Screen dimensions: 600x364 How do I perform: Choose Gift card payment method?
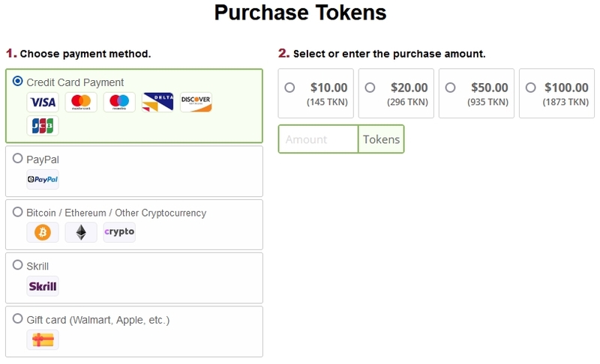pos(17,318)
